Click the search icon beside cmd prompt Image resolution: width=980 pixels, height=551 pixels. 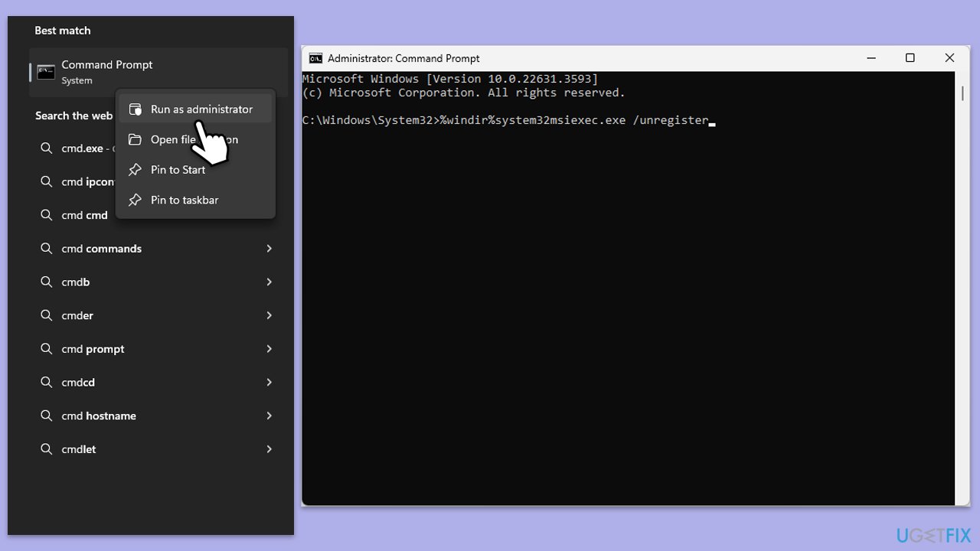47,349
